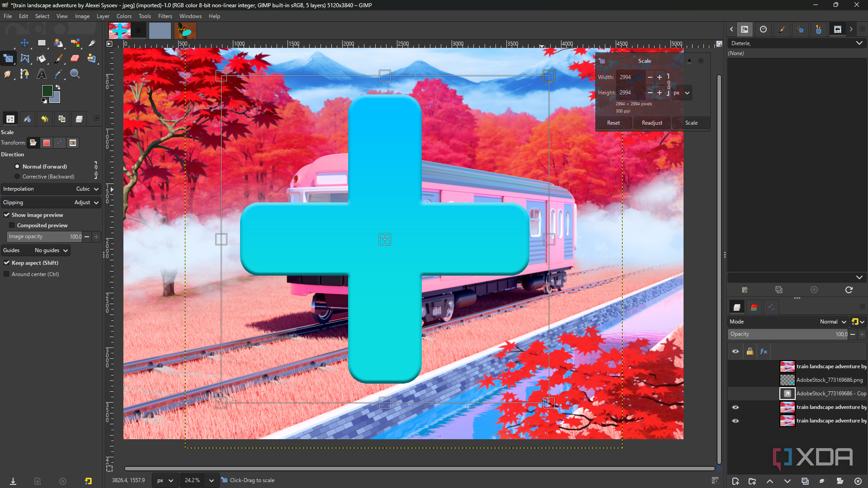Open the Guides No guides dropdown
This screenshot has height=488, width=868.
click(x=36, y=250)
